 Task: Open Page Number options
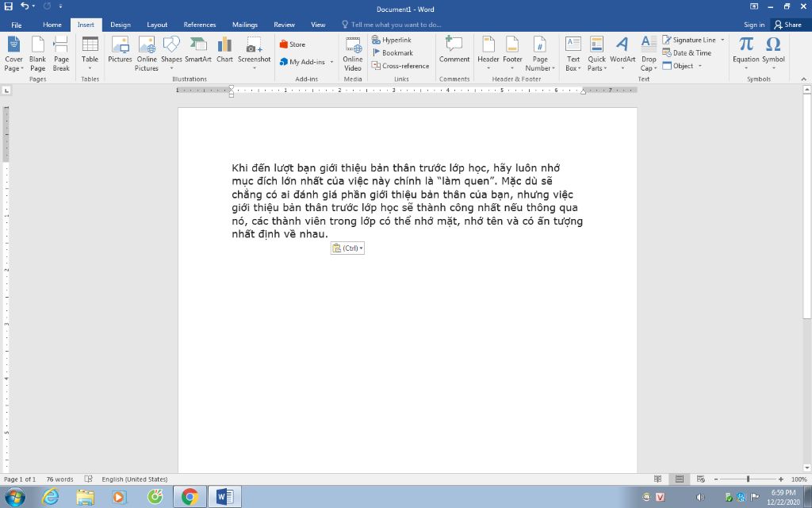[x=539, y=54]
